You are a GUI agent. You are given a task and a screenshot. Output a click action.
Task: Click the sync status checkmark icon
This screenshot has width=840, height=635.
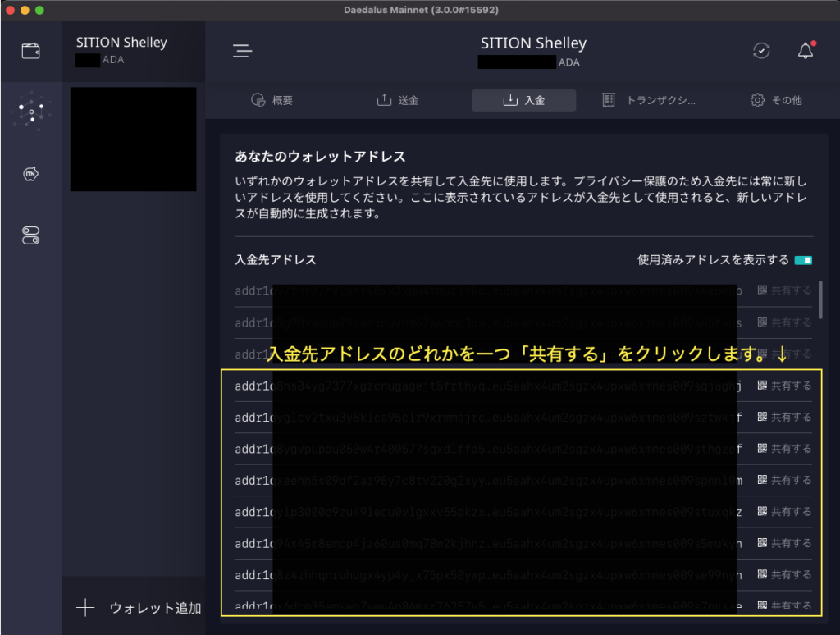point(761,51)
